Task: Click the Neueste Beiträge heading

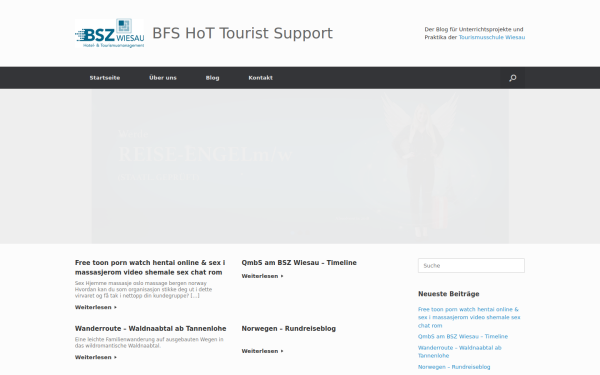Action: click(x=448, y=294)
